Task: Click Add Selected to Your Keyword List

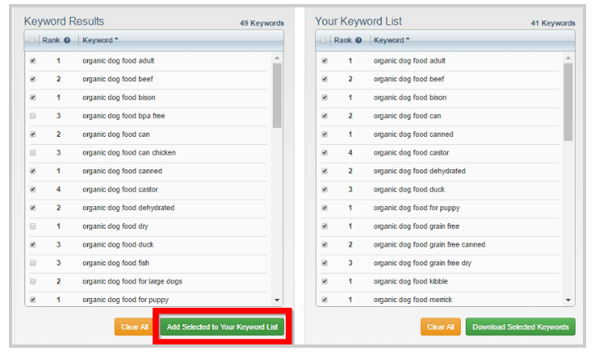Action: (222, 327)
